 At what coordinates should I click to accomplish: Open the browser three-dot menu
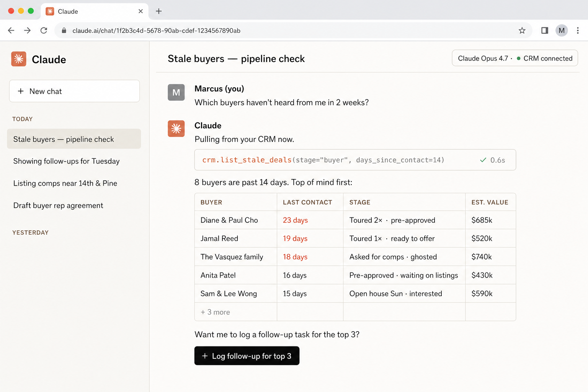pyautogui.click(x=578, y=31)
